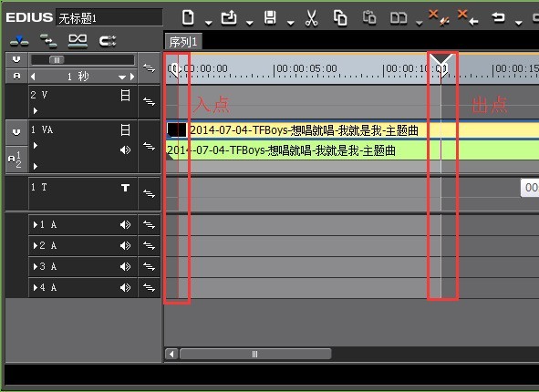Expand the 1 A audio track
This screenshot has width=539, height=392.
coord(35,224)
